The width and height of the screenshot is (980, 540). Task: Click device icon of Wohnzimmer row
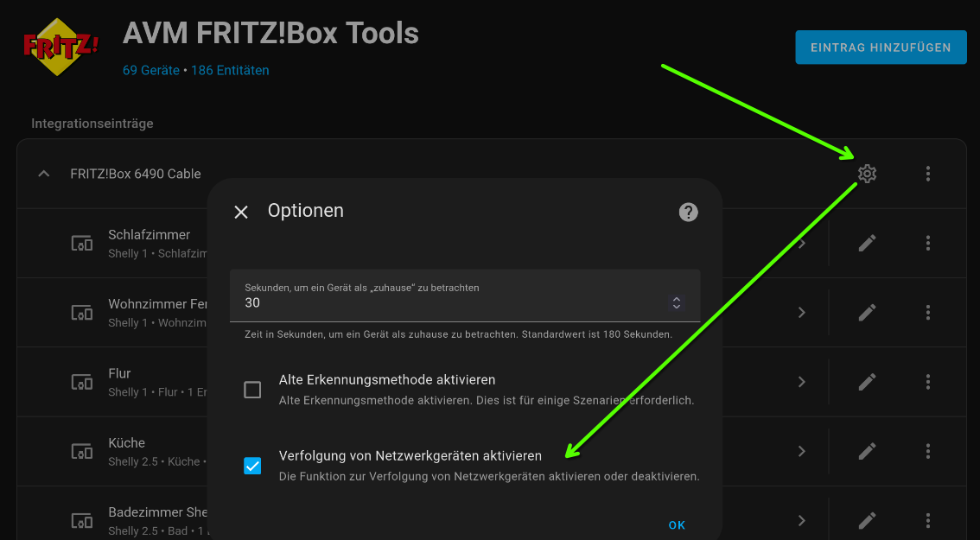click(x=82, y=313)
